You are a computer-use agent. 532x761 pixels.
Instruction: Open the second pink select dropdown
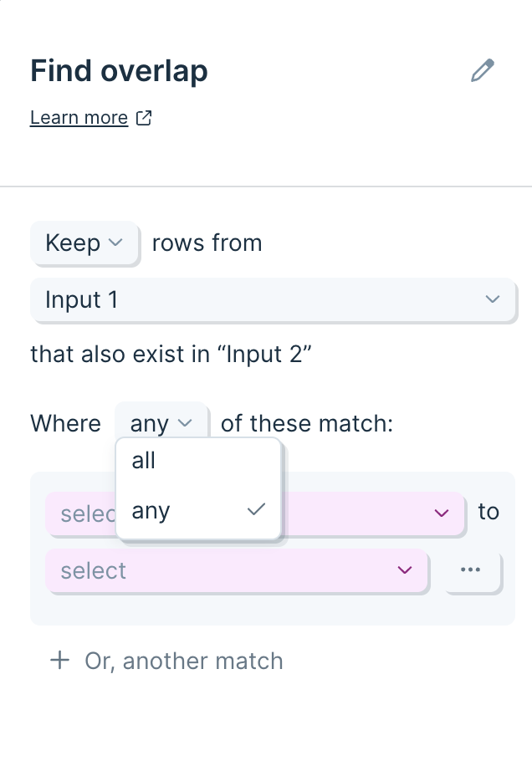click(x=237, y=570)
